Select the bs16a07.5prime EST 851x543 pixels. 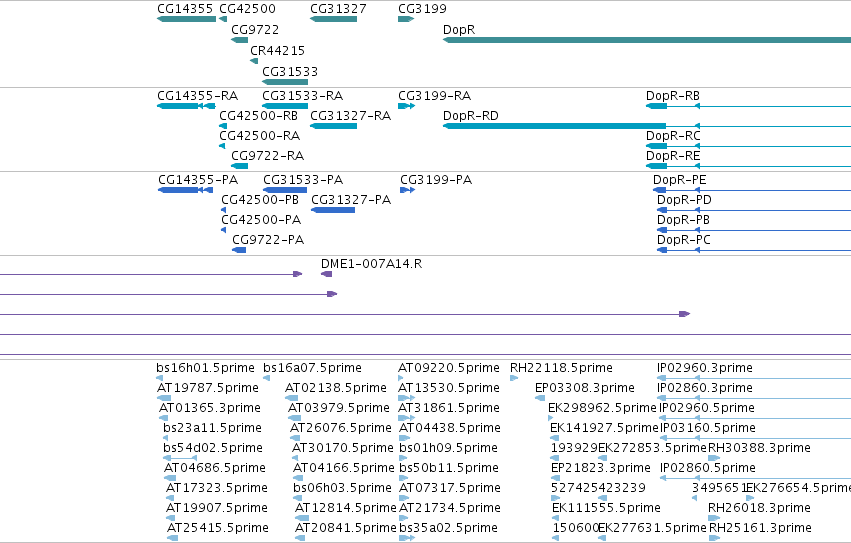[x=266, y=378]
